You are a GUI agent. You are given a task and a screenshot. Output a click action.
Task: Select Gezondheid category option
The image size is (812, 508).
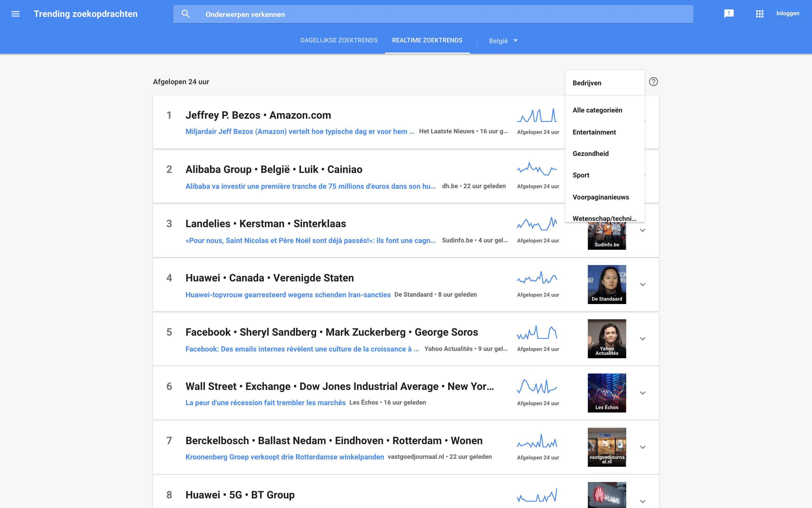pyautogui.click(x=605, y=153)
